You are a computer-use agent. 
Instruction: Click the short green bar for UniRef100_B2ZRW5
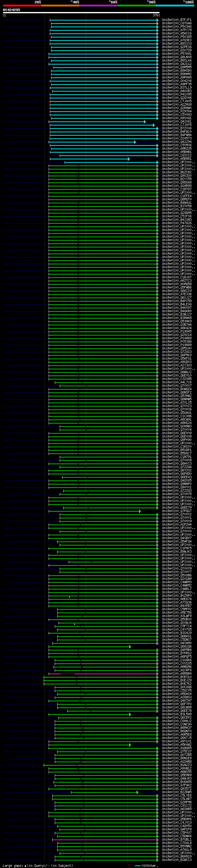click(x=105, y=792)
